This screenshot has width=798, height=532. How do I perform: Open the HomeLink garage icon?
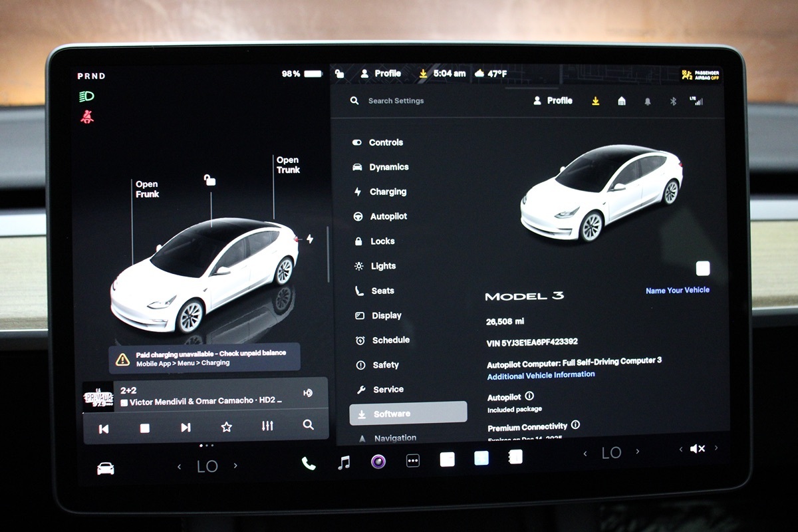[x=622, y=101]
